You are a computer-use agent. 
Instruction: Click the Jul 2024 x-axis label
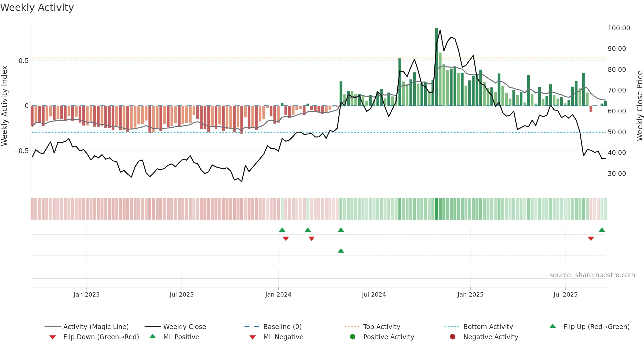point(374,294)
